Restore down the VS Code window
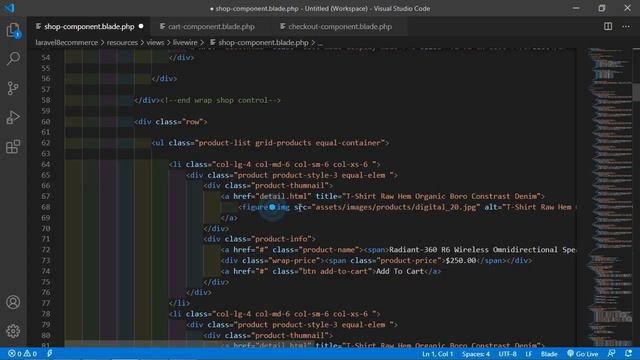Screen dimensions: 640x360 [602, 8]
